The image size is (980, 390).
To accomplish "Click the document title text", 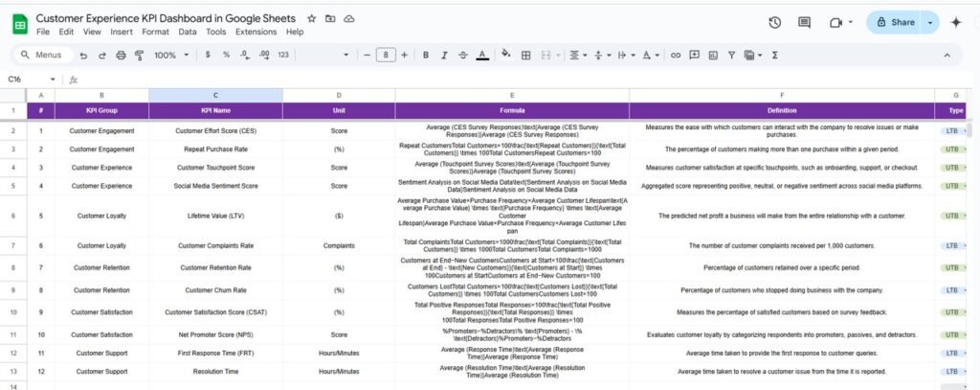I will [x=166, y=19].
